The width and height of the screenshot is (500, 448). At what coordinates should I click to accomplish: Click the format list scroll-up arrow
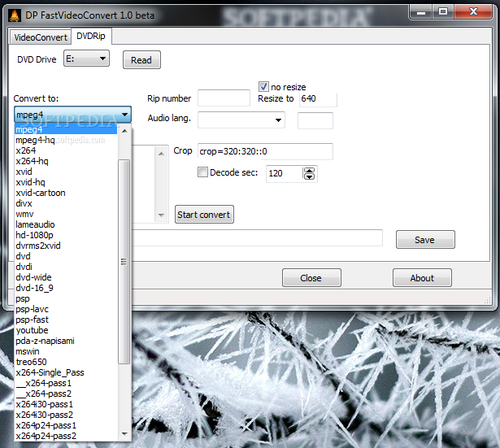coord(124,131)
